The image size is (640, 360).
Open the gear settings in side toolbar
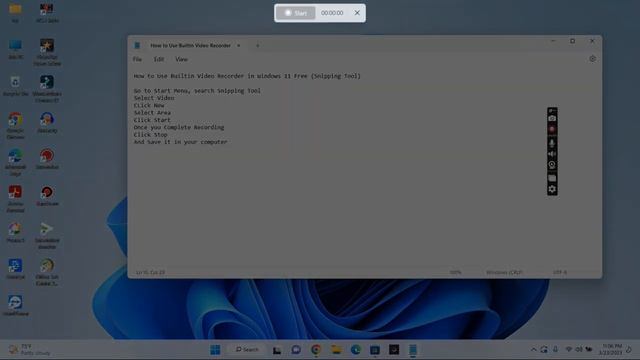pyautogui.click(x=552, y=189)
